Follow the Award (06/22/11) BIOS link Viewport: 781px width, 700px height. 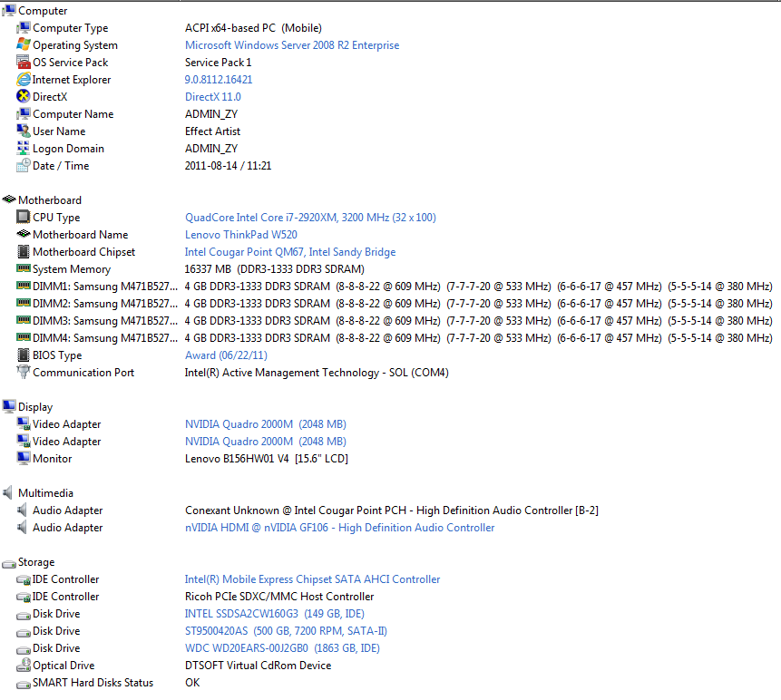click(x=226, y=355)
